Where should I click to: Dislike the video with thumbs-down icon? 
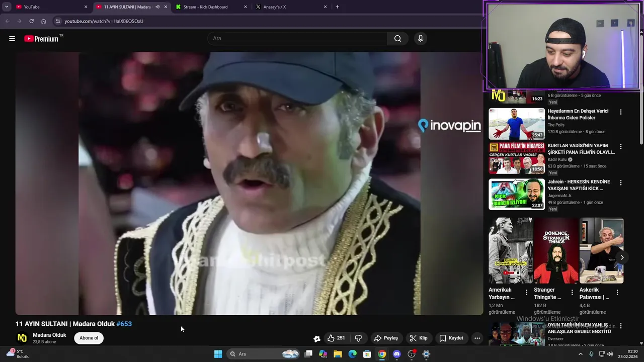358,338
